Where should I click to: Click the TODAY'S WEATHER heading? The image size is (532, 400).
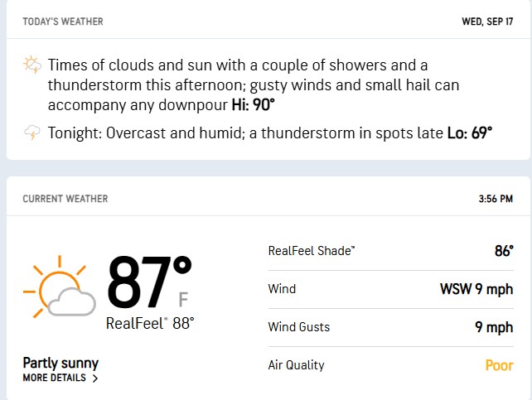(62, 22)
